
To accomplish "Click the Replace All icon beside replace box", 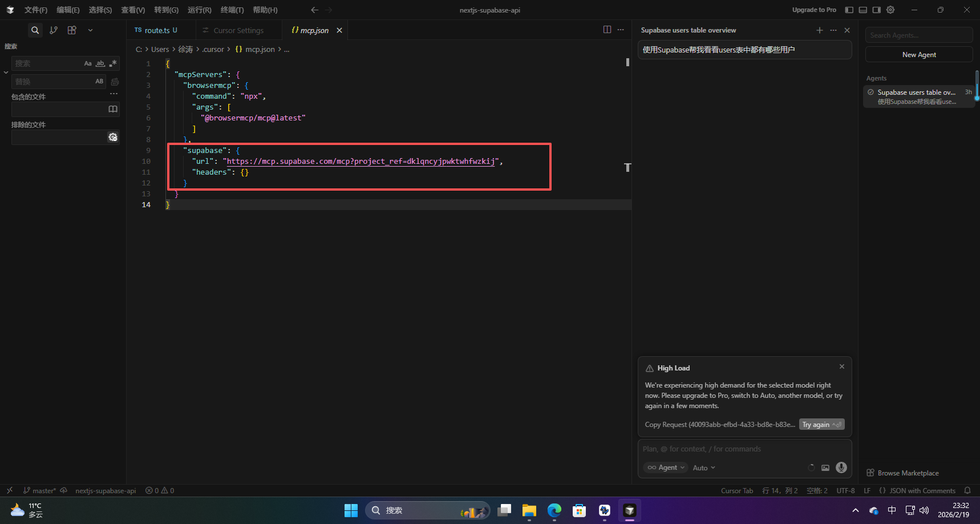I will click(x=115, y=82).
